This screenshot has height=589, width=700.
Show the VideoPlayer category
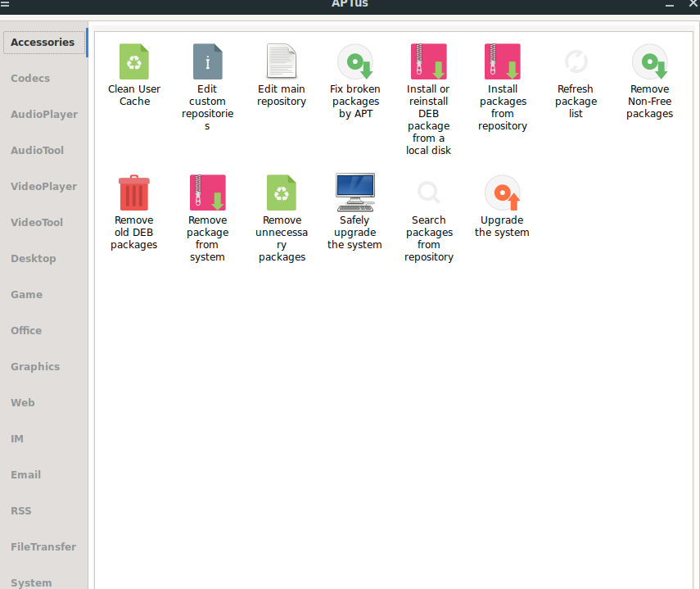[x=43, y=186]
